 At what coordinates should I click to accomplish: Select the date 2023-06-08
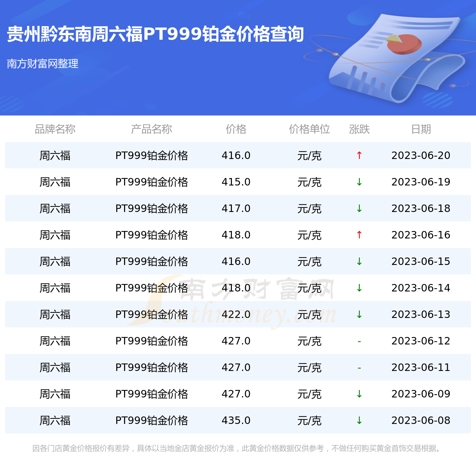(421, 420)
